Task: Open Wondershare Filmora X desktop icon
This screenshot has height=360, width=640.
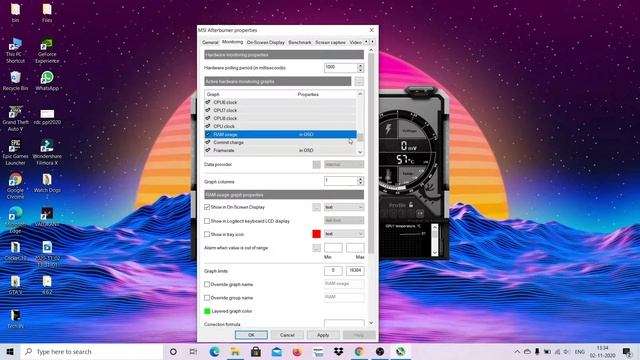Action: pos(47,152)
